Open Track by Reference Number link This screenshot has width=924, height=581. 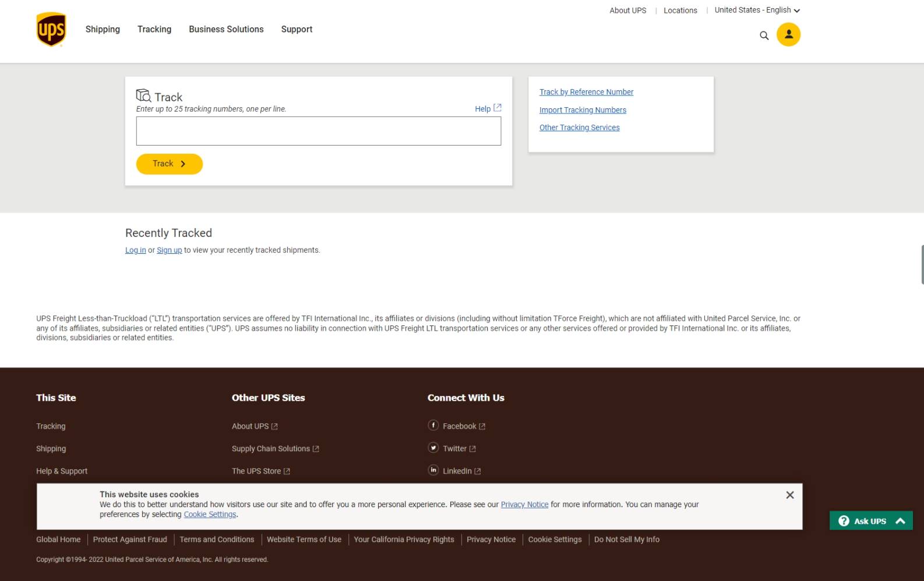(x=586, y=92)
